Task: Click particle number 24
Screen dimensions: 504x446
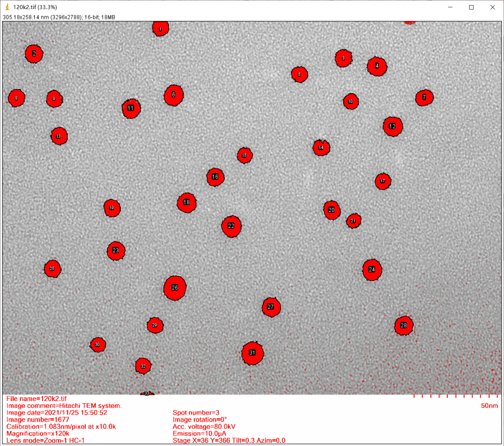Action: [372, 270]
